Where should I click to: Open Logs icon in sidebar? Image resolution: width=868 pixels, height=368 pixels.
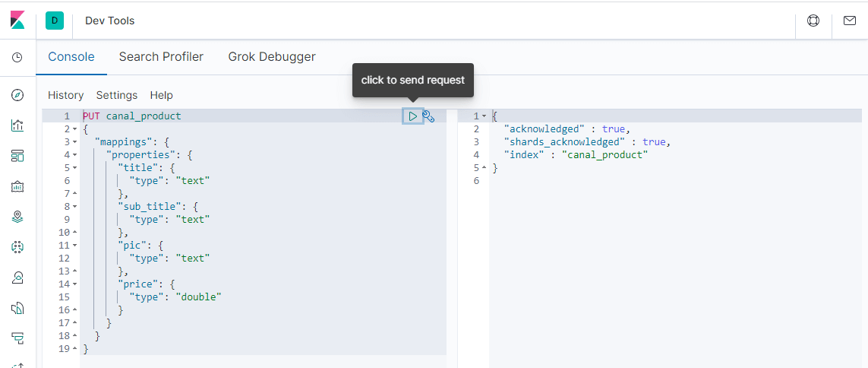[x=17, y=308]
